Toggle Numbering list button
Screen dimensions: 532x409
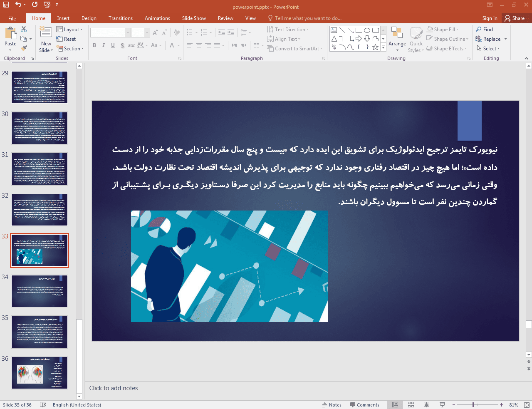(x=204, y=32)
